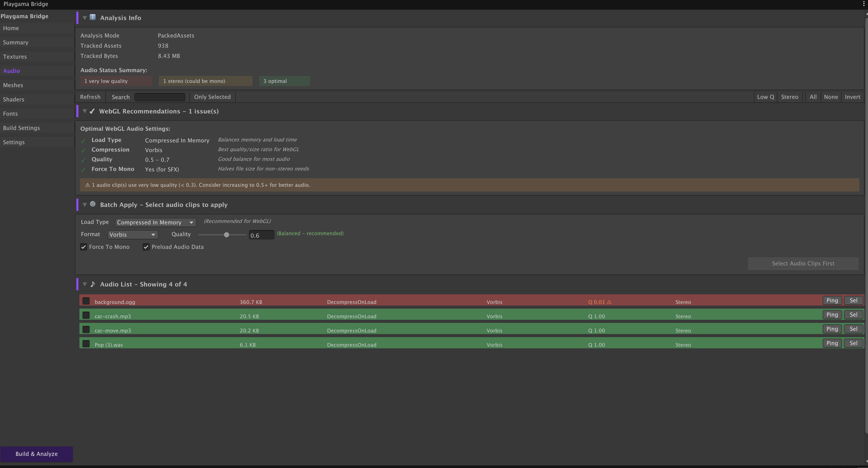Click the WebGL Recommendations checkmark icon

[92, 111]
